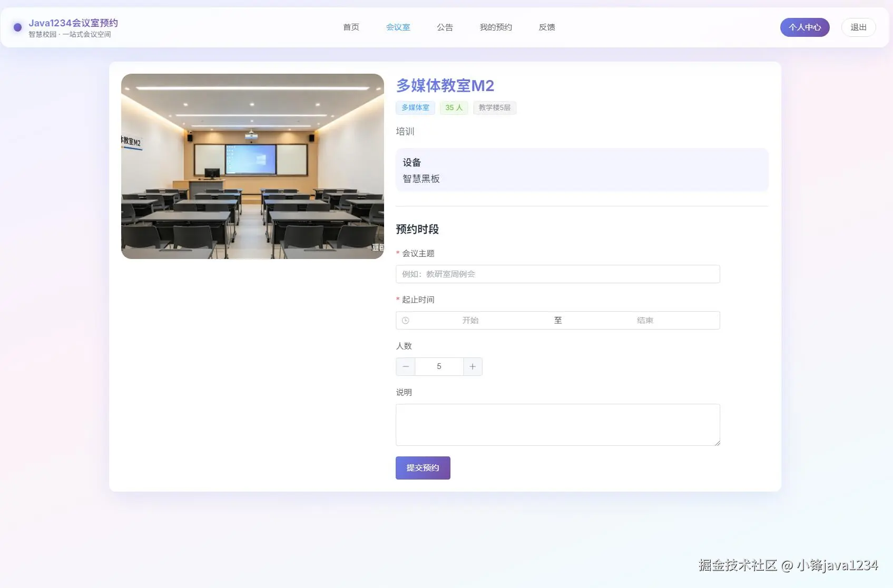Click the 35 人 capacity tag

click(454, 108)
